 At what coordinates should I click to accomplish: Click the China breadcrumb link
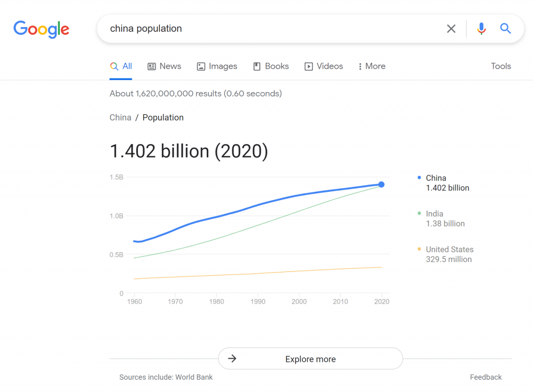pyautogui.click(x=120, y=117)
